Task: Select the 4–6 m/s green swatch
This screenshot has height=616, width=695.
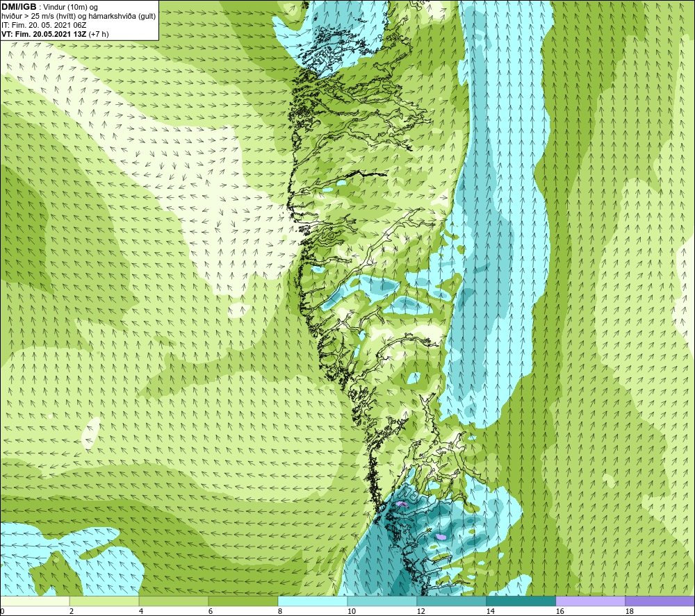Action: pos(174,601)
